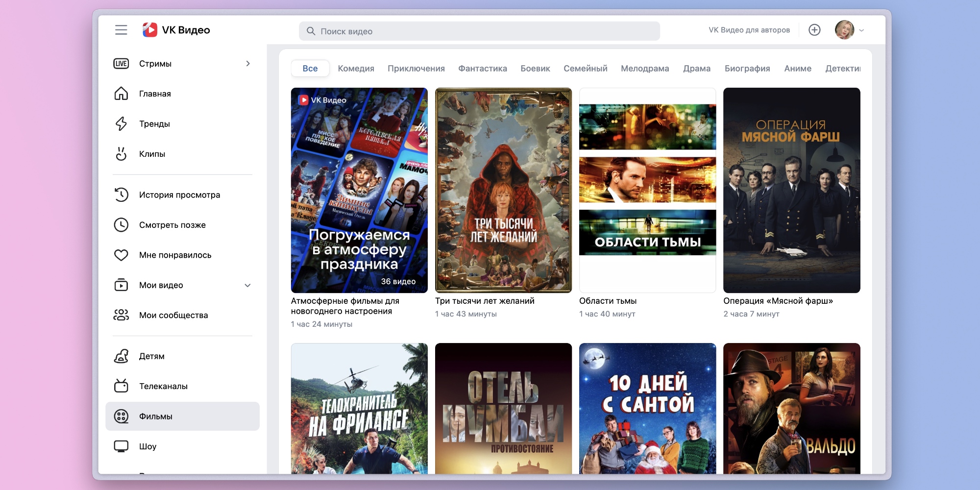
Task: Select the Детективы genre tab
Action: tap(843, 69)
